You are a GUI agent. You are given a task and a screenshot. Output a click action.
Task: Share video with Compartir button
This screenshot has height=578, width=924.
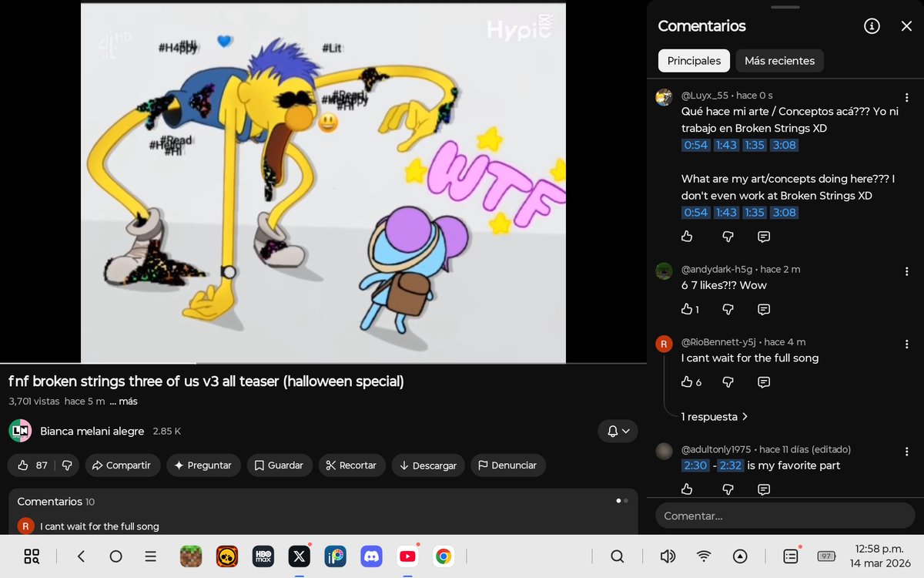122,465
